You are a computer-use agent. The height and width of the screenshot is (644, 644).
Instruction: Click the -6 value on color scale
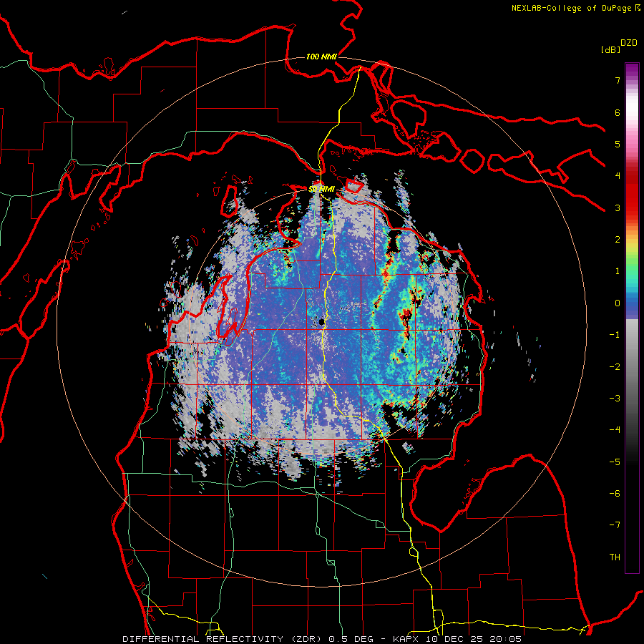(x=615, y=494)
